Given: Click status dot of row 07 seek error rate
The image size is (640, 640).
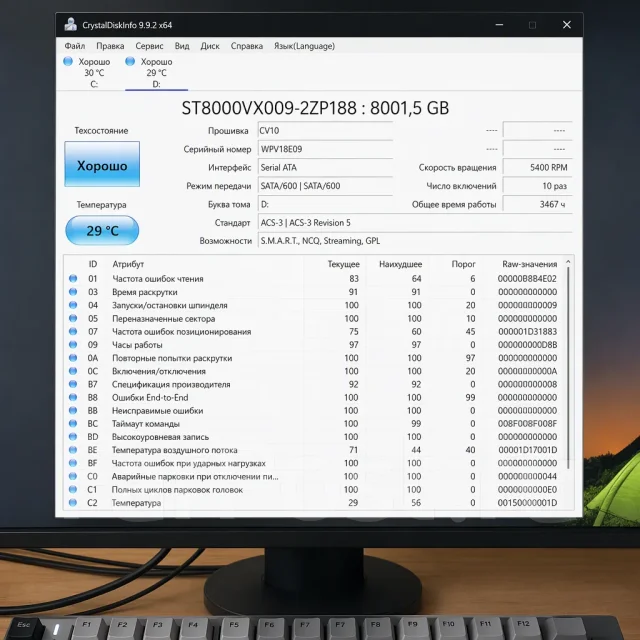Looking at the screenshot, I should pos(73,331).
